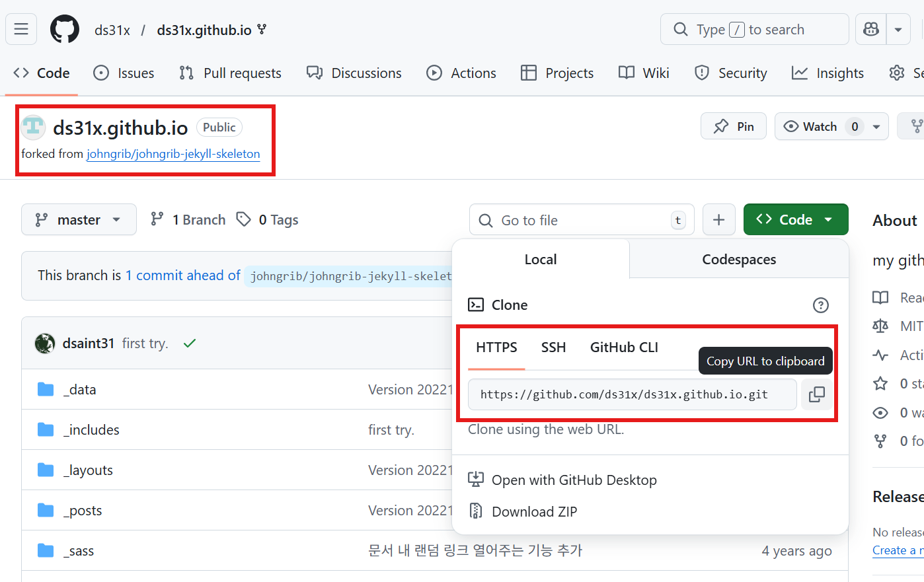Screen dimensions: 924x582
Task: Click the '4 years ago' timestamp
Action: pos(796,551)
